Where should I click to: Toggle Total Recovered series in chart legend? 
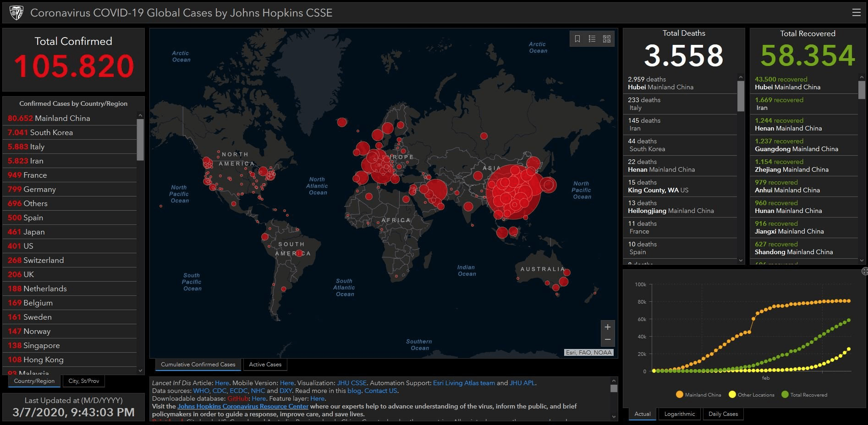[804, 395]
